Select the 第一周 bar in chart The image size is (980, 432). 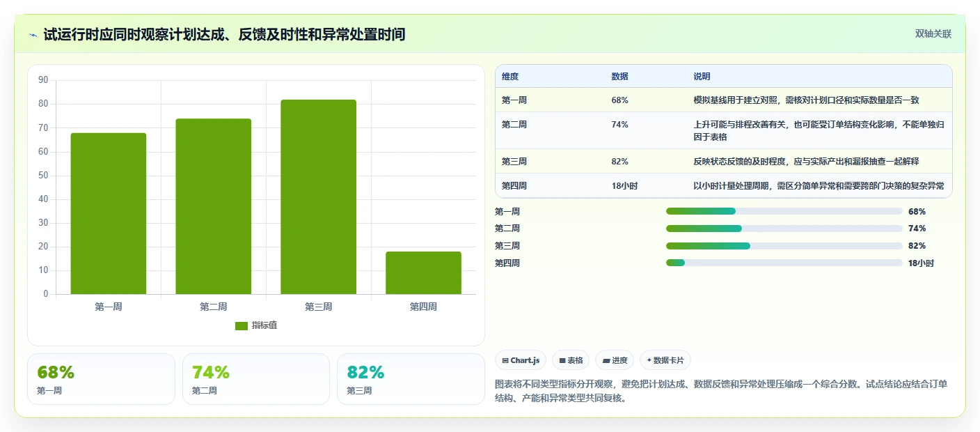point(109,213)
